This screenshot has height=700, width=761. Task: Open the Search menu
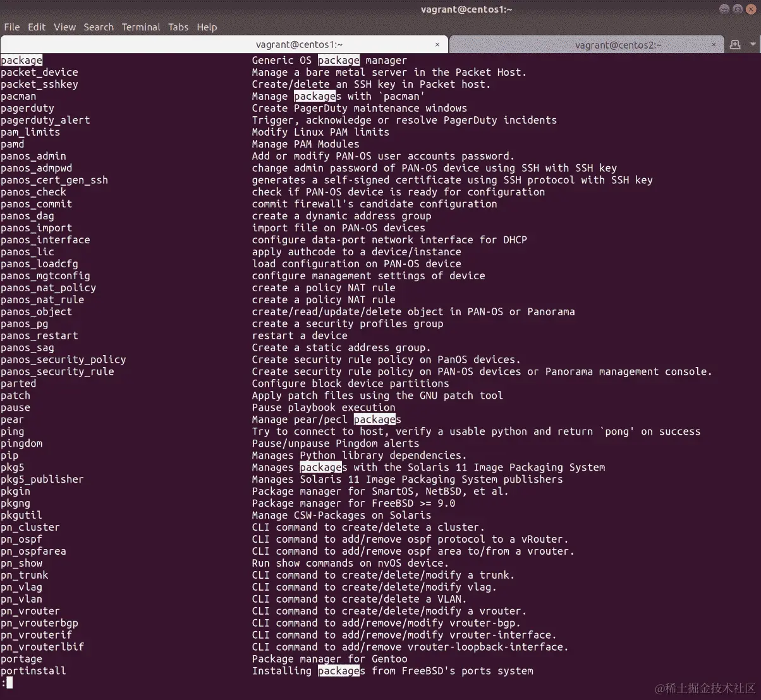99,27
